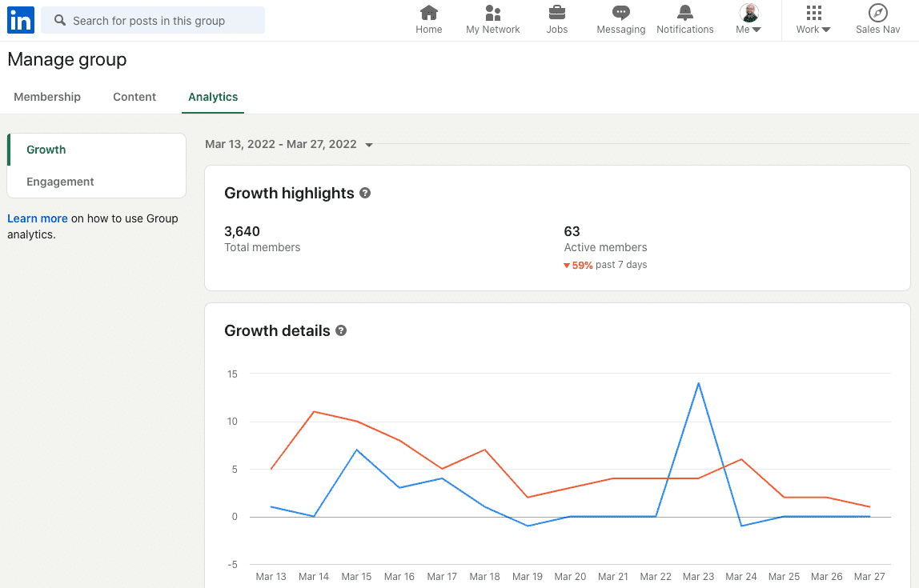Check the Notifications bell icon
This screenshot has width=919, height=588.
[x=684, y=13]
